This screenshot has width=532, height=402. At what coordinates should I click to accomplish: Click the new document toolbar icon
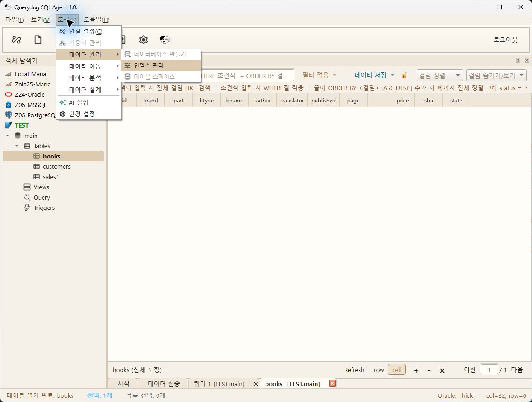coord(38,40)
